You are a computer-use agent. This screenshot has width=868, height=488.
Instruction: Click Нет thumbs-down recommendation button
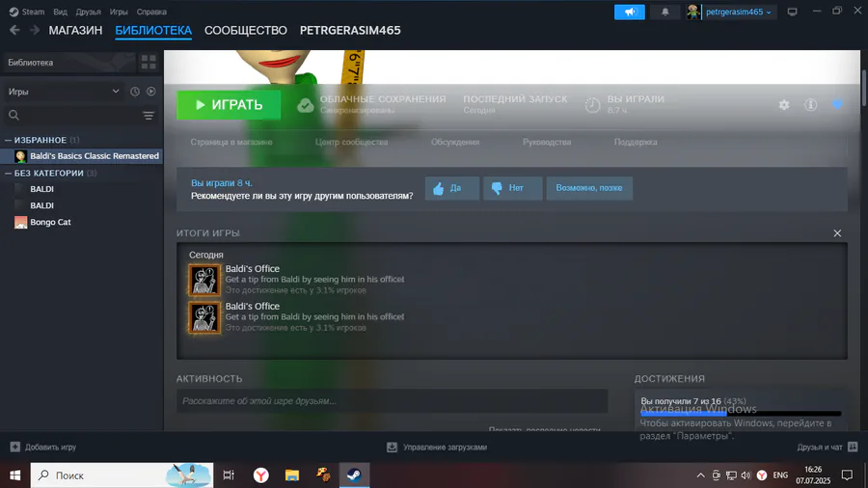coord(513,188)
